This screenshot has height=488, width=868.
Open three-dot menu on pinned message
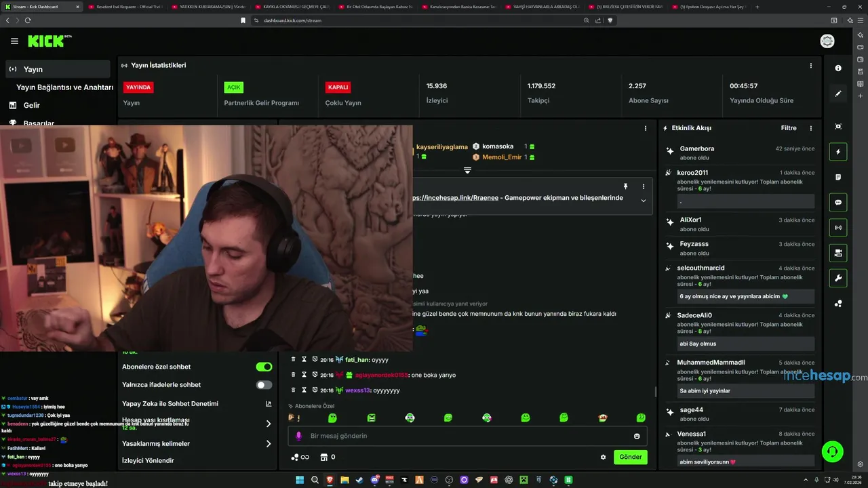644,186
